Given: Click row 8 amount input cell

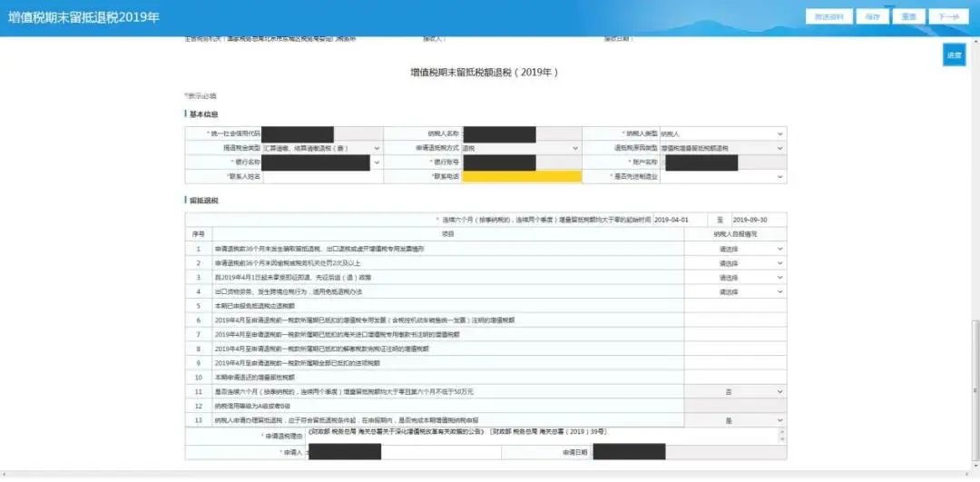Looking at the screenshot, I should point(736,349).
